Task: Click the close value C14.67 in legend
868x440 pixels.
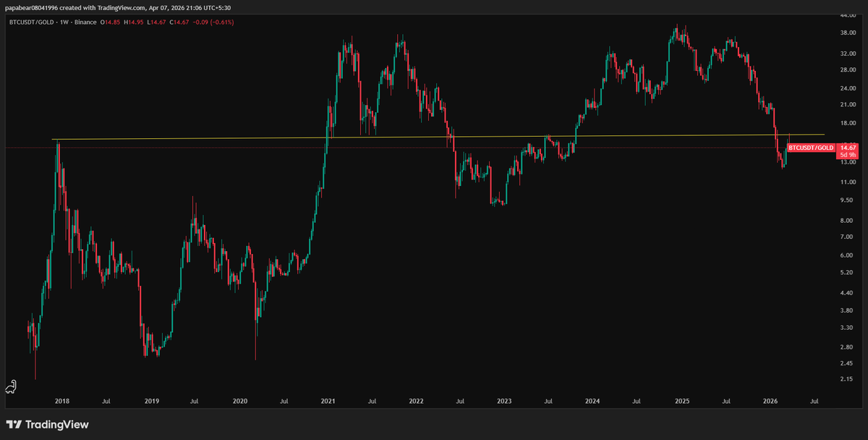Action: (x=178, y=22)
